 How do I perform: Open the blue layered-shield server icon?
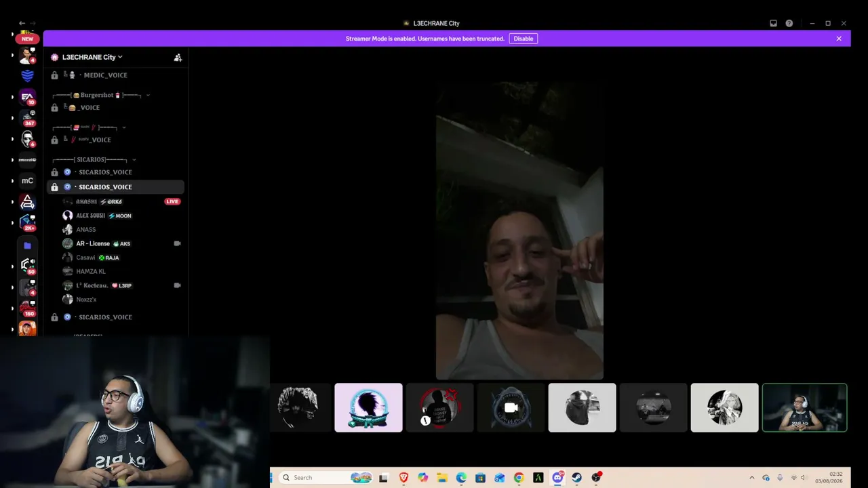tap(27, 76)
